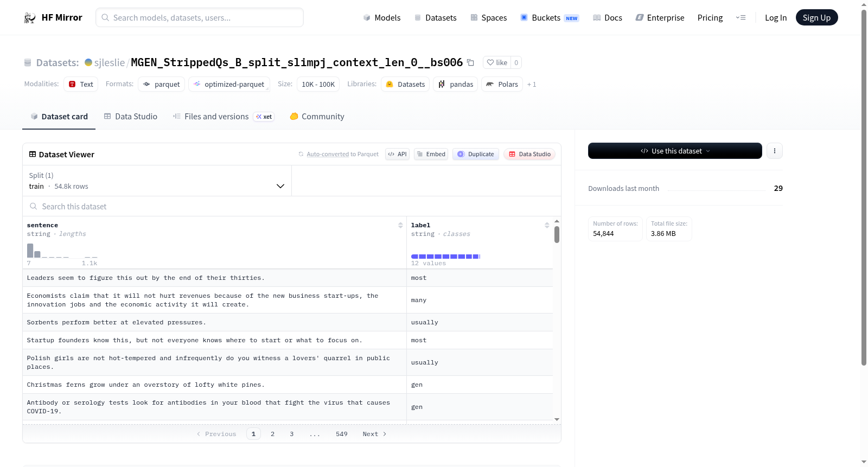Click the scroll-down arrow of table
Image resolution: width=868 pixels, height=467 pixels.
(557, 419)
